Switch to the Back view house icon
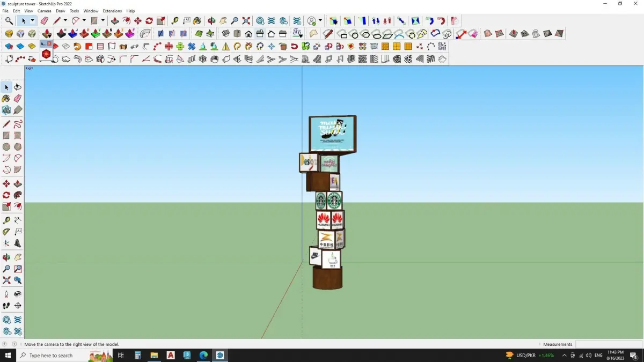The height and width of the screenshot is (362, 644). 271,34
